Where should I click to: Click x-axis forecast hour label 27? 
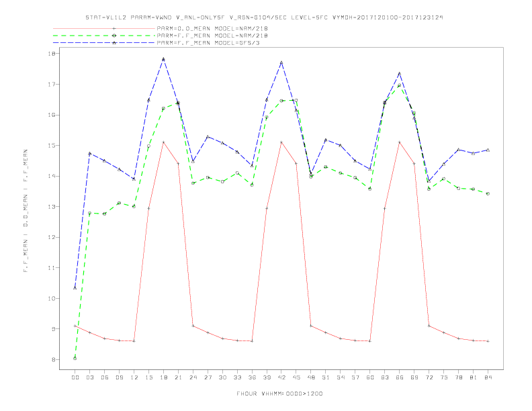tap(208, 377)
